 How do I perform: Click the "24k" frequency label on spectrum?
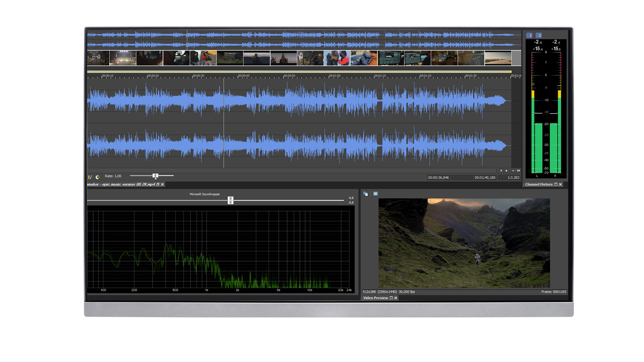(349, 290)
